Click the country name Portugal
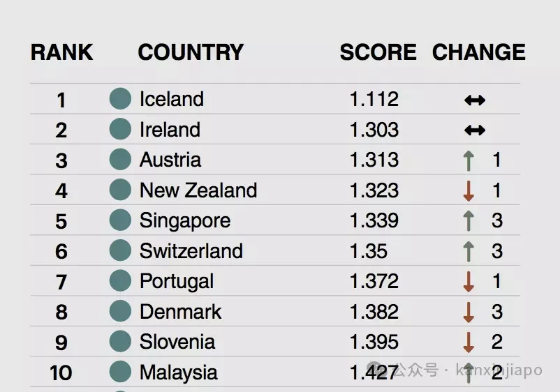Screen dimensions: 560x392 coord(177,282)
